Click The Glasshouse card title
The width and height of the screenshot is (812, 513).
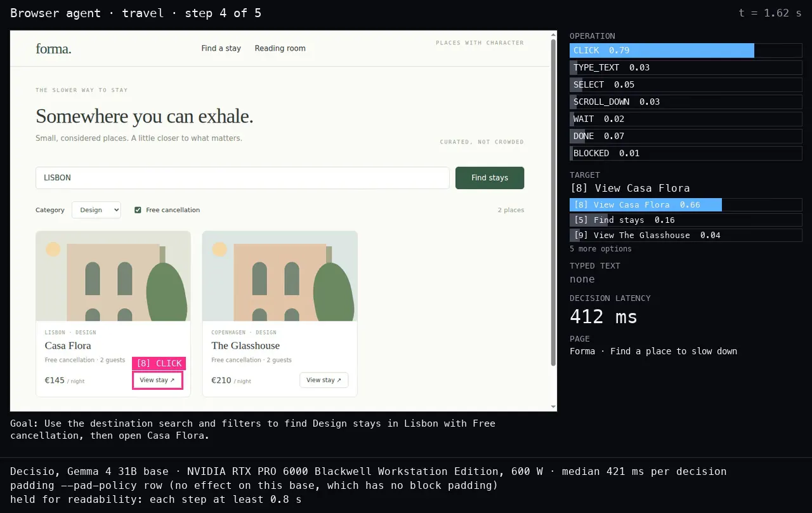(246, 345)
